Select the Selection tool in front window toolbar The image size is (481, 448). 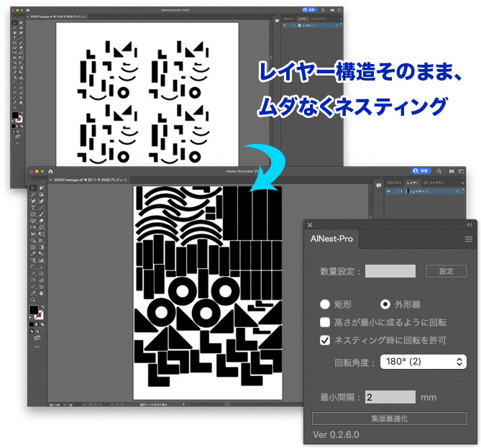[x=32, y=188]
